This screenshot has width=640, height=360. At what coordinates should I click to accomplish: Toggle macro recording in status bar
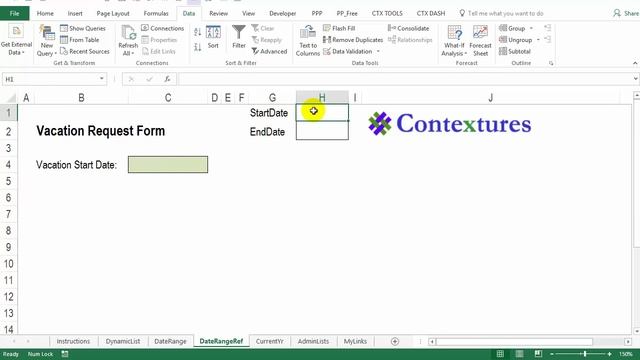tap(65, 354)
